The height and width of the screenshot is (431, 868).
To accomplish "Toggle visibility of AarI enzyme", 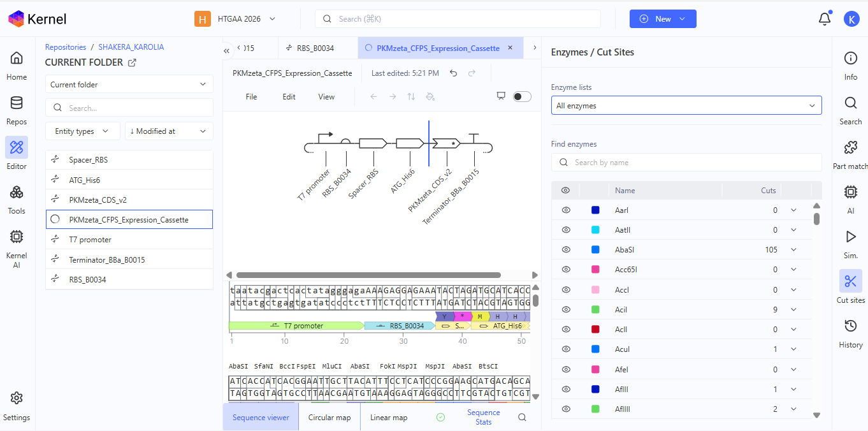I will click(x=566, y=210).
